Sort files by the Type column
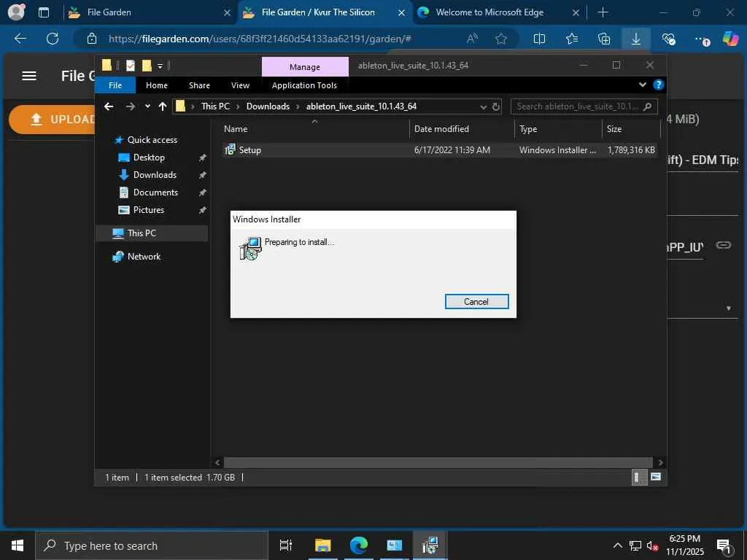 (x=558, y=129)
